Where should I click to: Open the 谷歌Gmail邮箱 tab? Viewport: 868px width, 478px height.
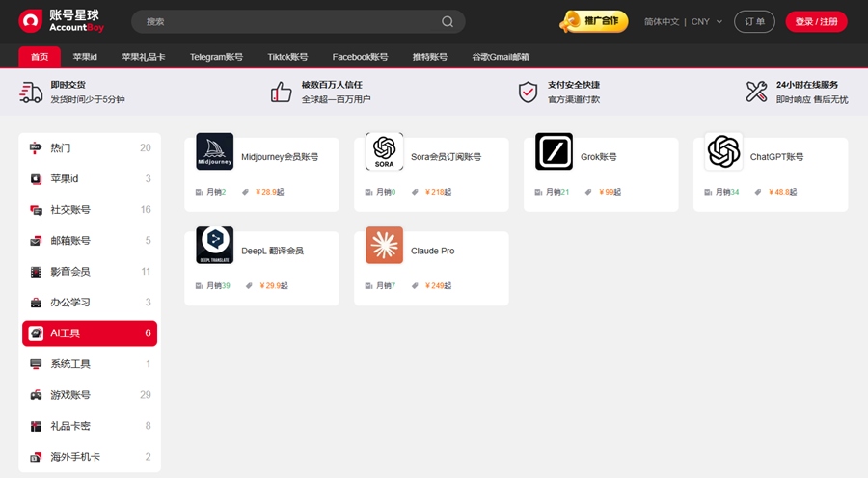click(x=501, y=57)
